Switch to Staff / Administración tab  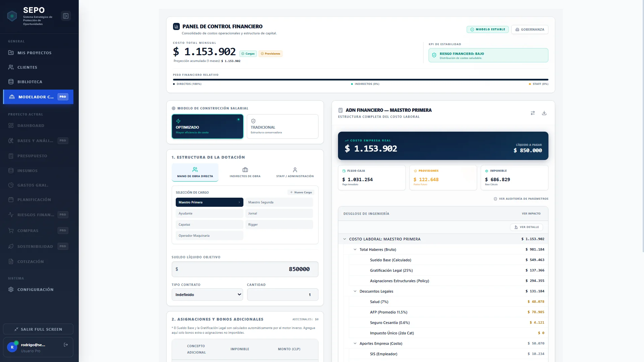(x=295, y=172)
